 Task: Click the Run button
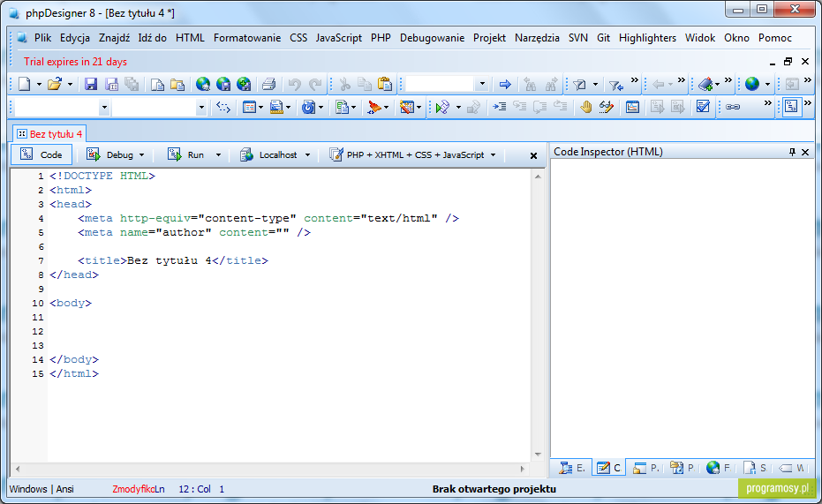186,154
